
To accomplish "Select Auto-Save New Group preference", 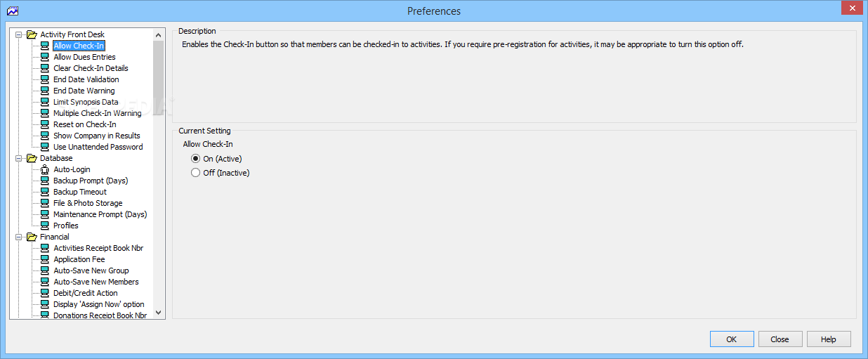I will (91, 270).
